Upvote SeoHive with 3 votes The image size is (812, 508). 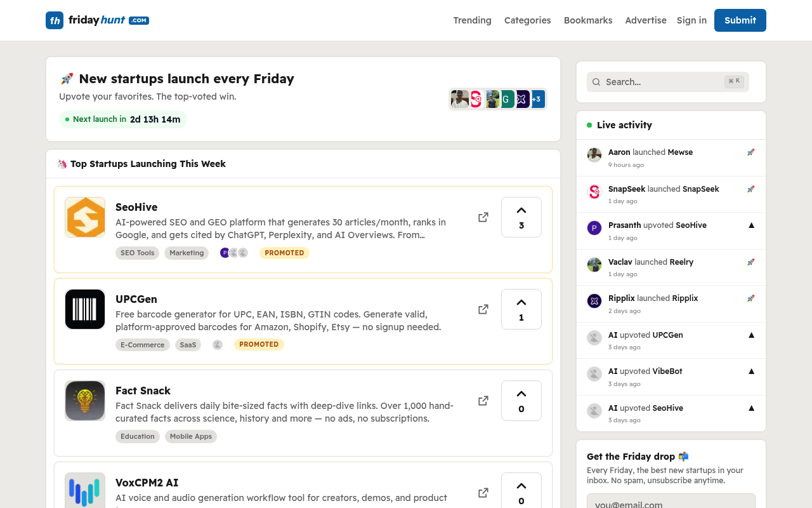click(x=521, y=217)
